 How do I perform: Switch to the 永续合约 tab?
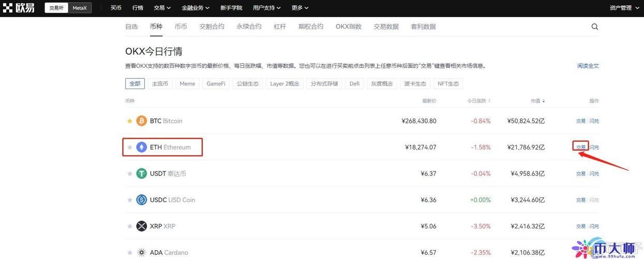point(249,26)
